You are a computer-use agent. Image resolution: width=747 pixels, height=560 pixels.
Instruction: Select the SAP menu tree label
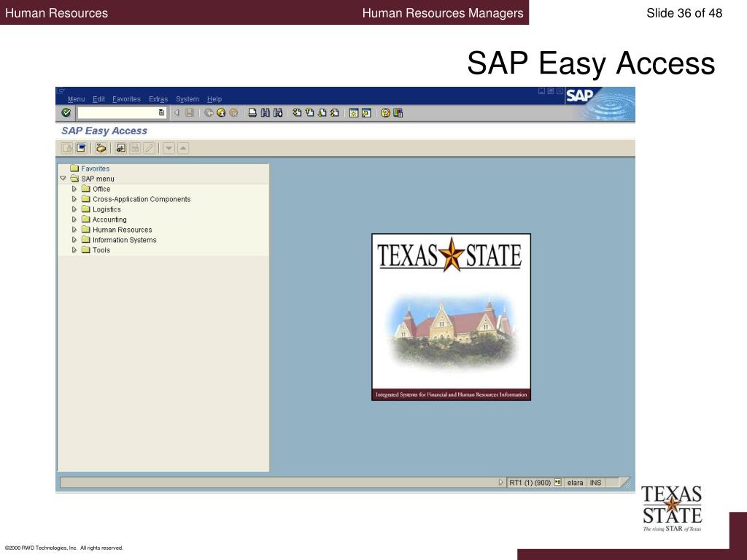coord(98,179)
